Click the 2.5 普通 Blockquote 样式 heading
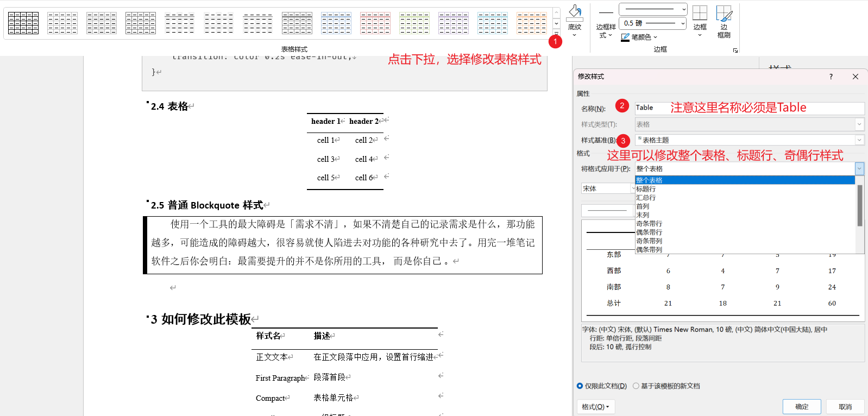Screen dimensions: 868x416 click(x=207, y=205)
